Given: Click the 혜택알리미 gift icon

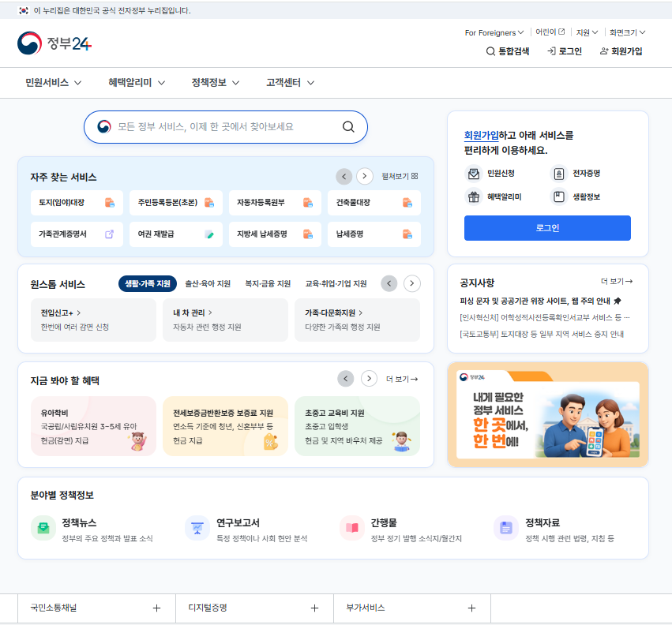Looking at the screenshot, I should coord(474,197).
